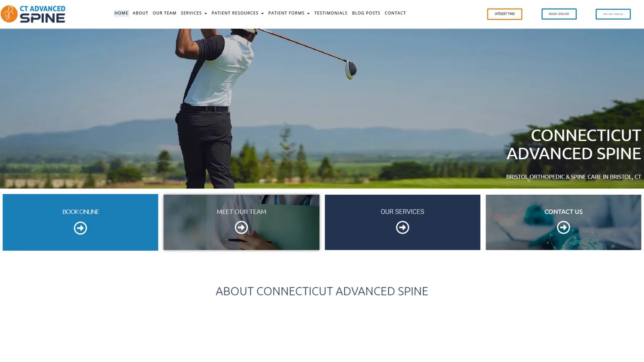
Task: Click the arrow icon under Meet Our Team
Action: [242, 228]
